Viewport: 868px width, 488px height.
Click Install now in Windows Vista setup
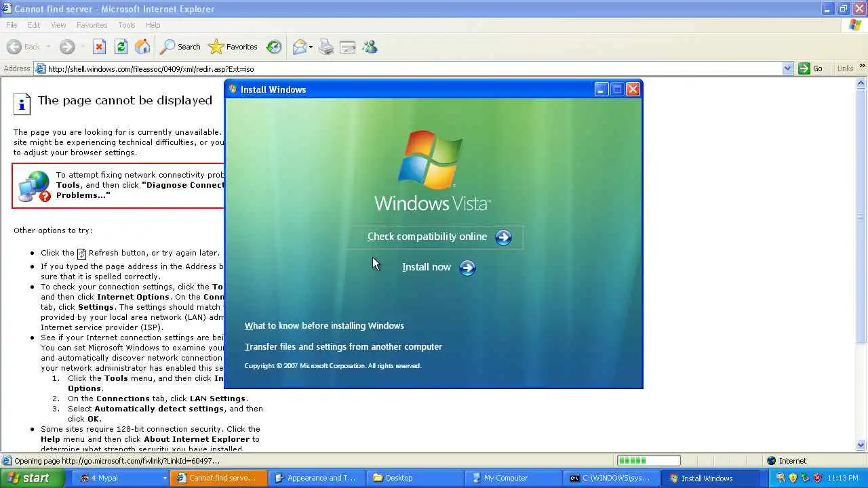pyautogui.click(x=427, y=267)
